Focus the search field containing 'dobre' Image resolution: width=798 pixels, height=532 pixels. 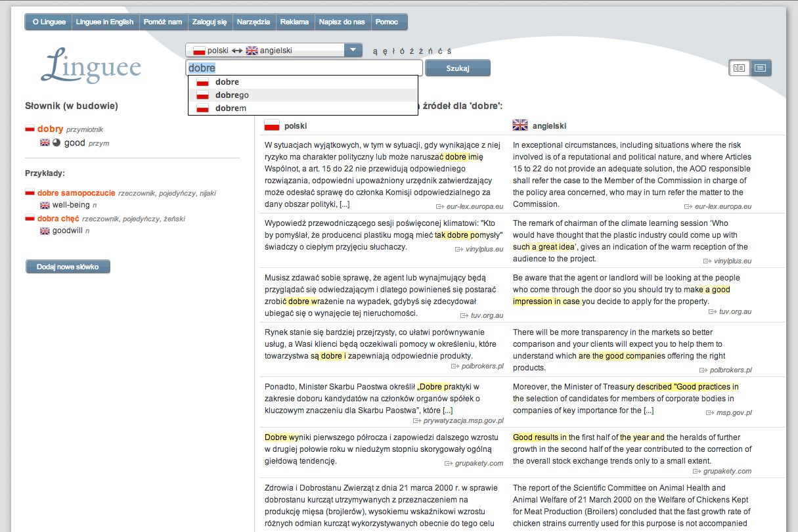304,68
